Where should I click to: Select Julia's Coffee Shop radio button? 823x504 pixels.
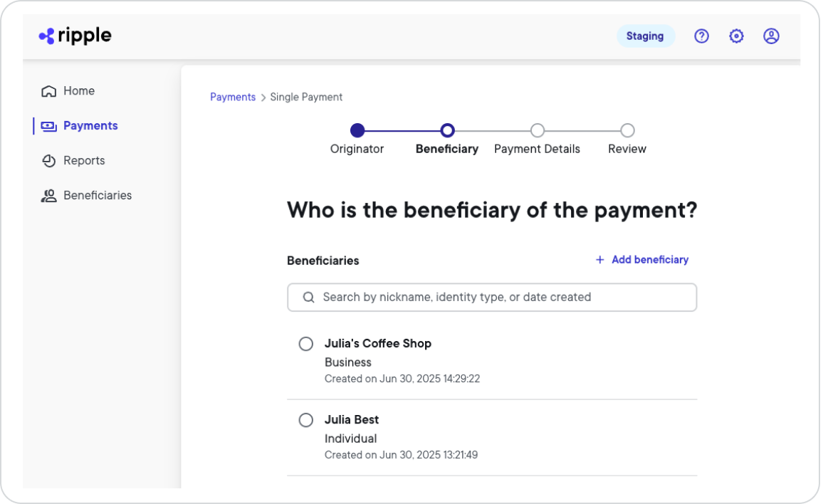point(306,344)
